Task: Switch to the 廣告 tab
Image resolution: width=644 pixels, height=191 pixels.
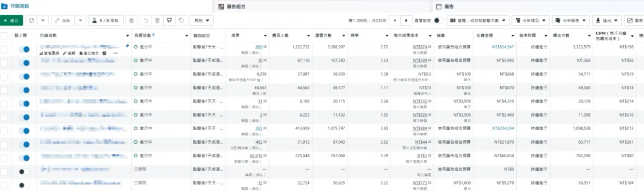Action: coord(538,7)
